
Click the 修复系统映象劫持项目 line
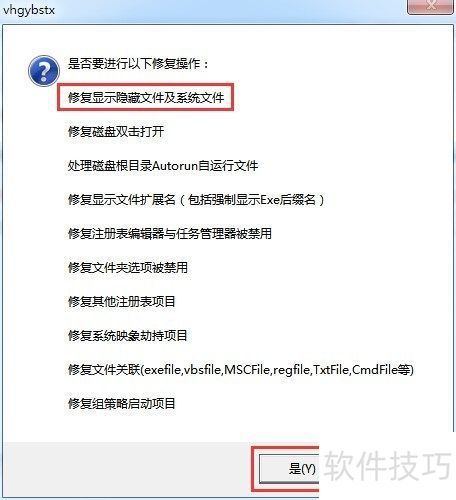(x=128, y=336)
